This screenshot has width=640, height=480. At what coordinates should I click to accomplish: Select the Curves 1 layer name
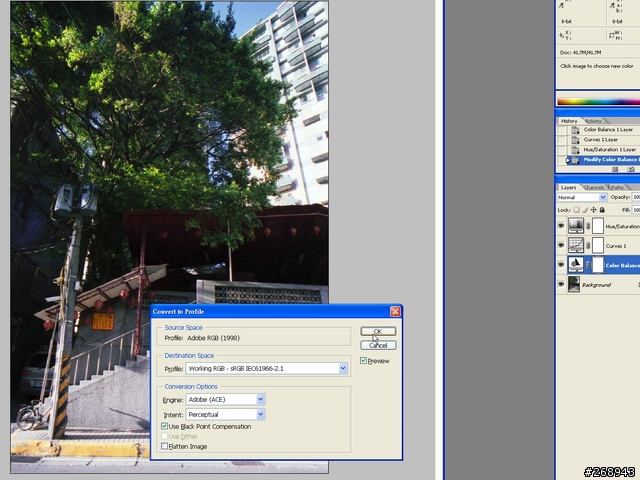[x=616, y=246]
